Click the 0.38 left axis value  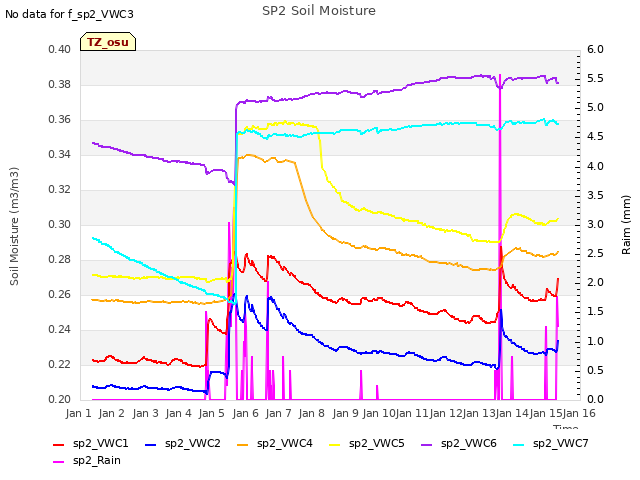pyautogui.click(x=59, y=84)
